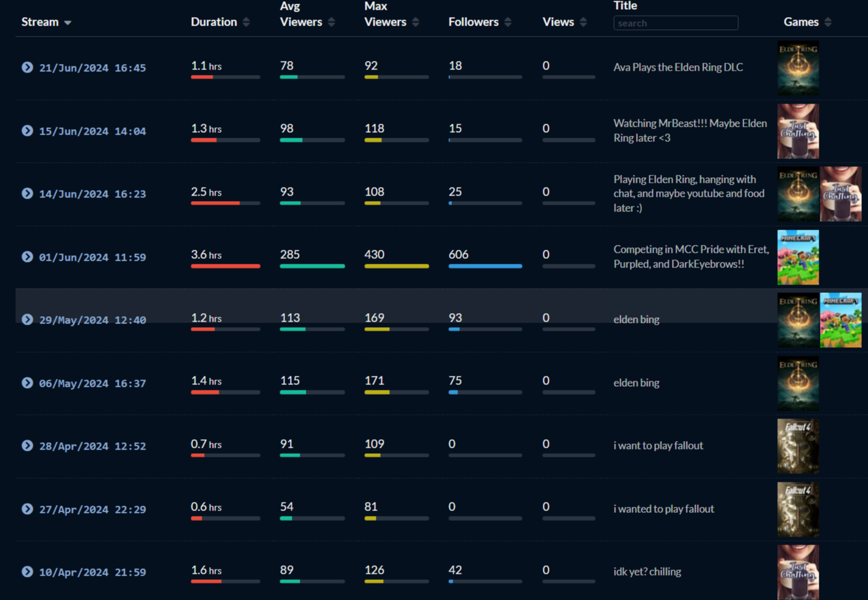This screenshot has width=868, height=600.
Task: Expand the 29/May/2024 12:40 stream row arrow
Action: (27, 319)
